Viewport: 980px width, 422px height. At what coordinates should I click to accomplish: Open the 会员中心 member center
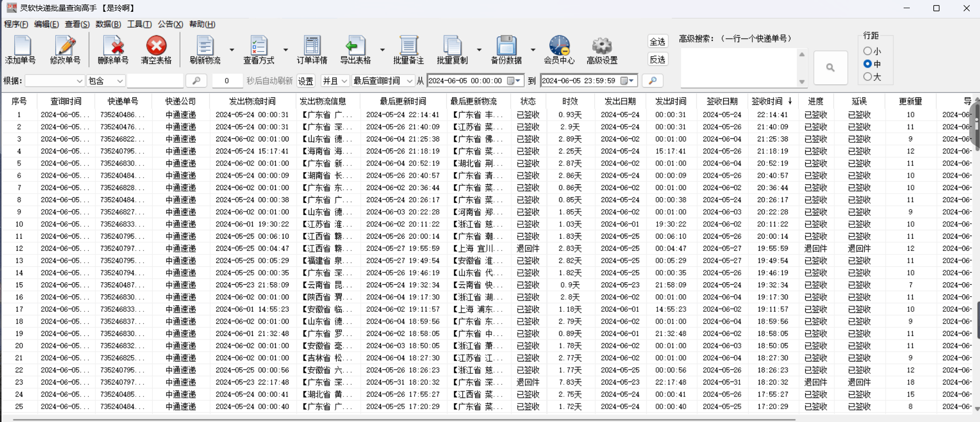click(559, 50)
